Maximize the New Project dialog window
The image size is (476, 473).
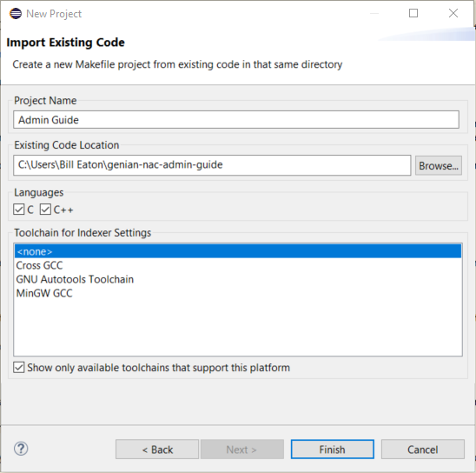pyautogui.click(x=413, y=13)
